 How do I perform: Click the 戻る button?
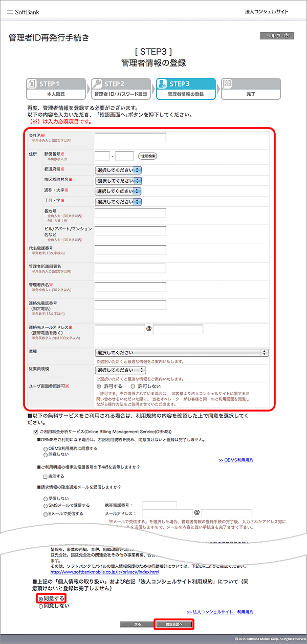pos(137,625)
